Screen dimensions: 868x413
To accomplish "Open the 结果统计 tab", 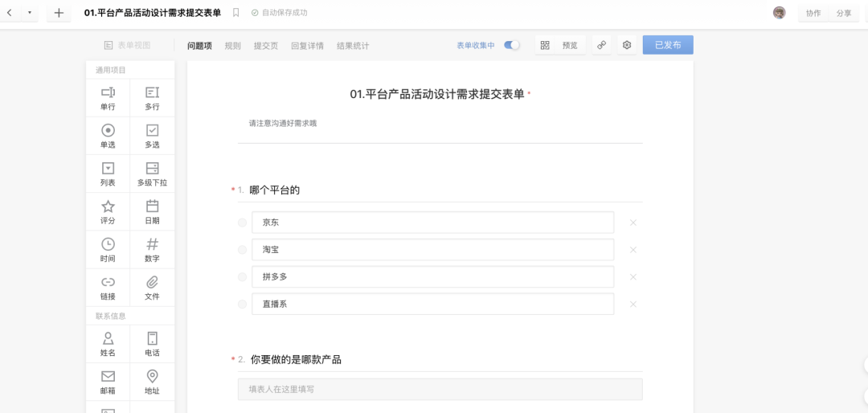I will click(x=353, y=46).
